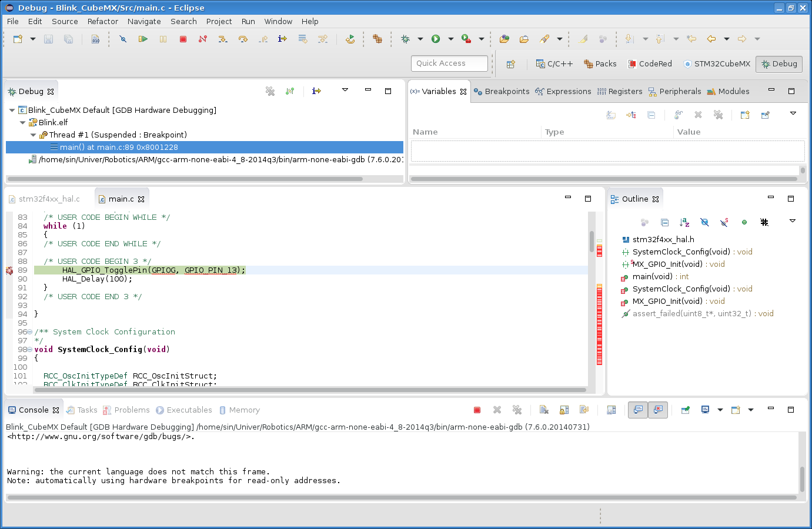Screen dimensions: 812x529
Task: Switch to the Registers tab
Action: point(620,91)
